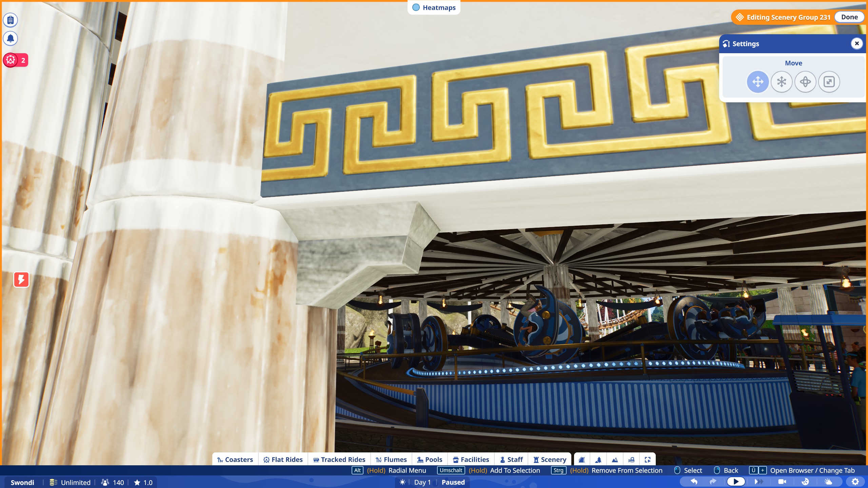Open the Heatmaps panel
868x488 pixels.
[434, 7]
